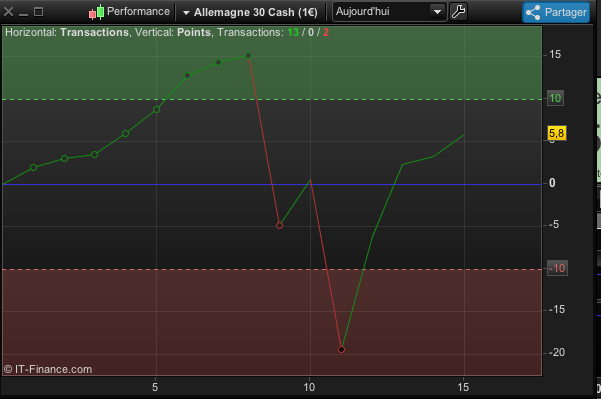Image resolution: width=601 pixels, height=399 pixels.
Task: Click the y-axis value -5
Action: [554, 225]
